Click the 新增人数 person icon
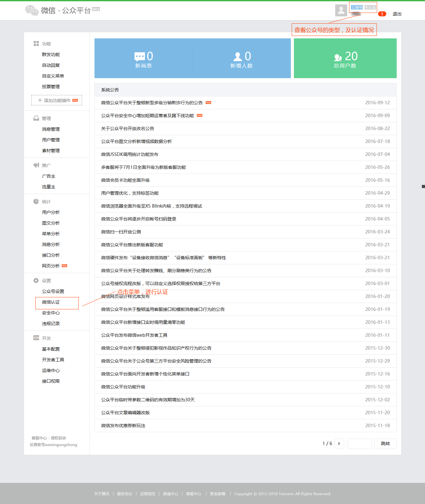425x504 pixels. [x=238, y=57]
